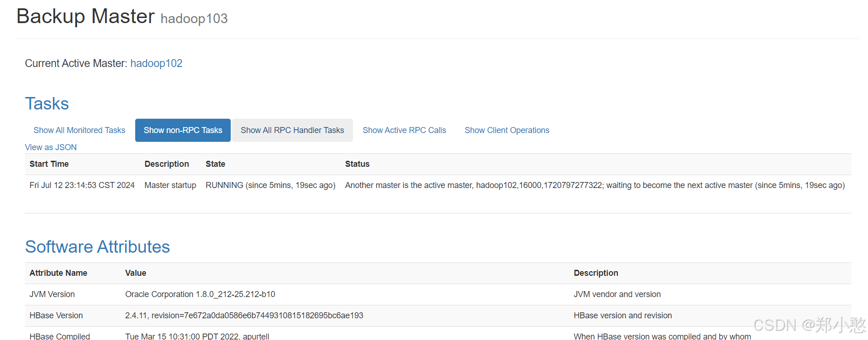
Task: Click the HBase Compiled attribute name
Action: pyautogui.click(x=60, y=336)
